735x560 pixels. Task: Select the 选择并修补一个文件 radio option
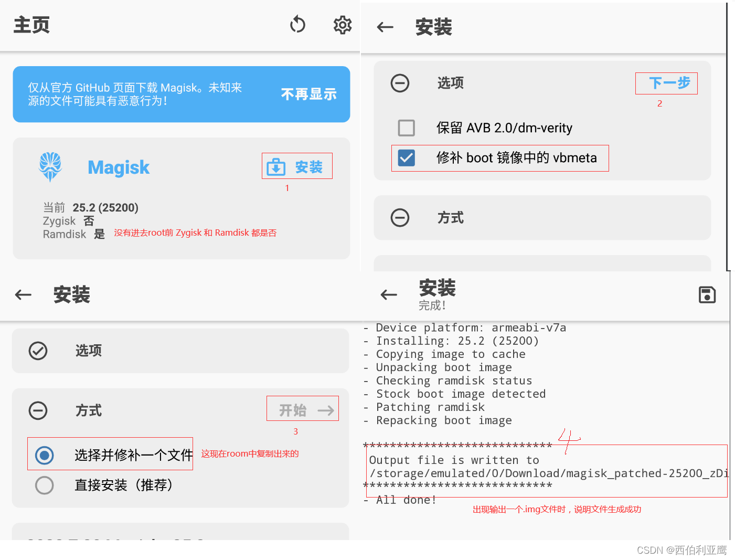pyautogui.click(x=45, y=455)
